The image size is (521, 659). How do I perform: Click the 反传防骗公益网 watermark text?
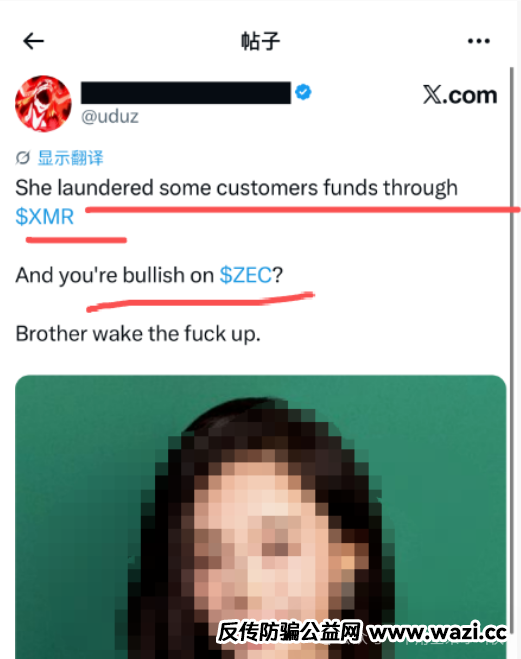pos(289,632)
